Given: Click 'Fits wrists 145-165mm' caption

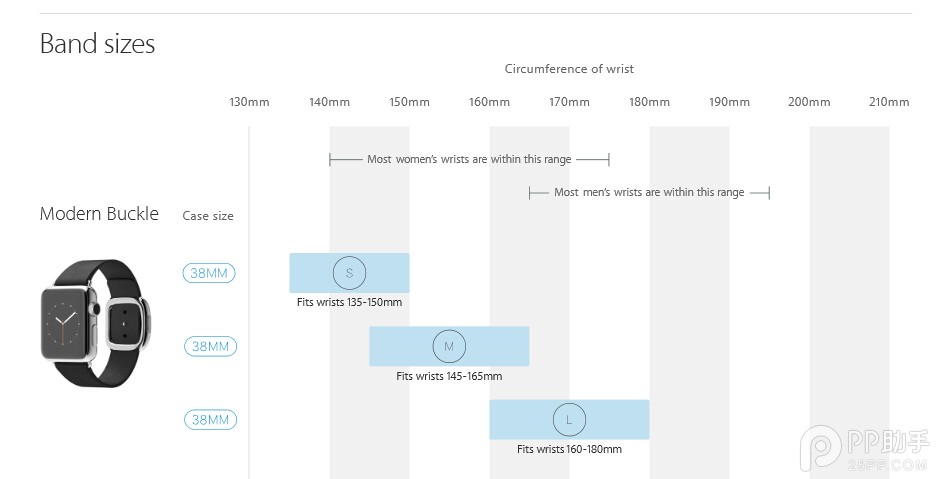Looking at the screenshot, I should [449, 376].
